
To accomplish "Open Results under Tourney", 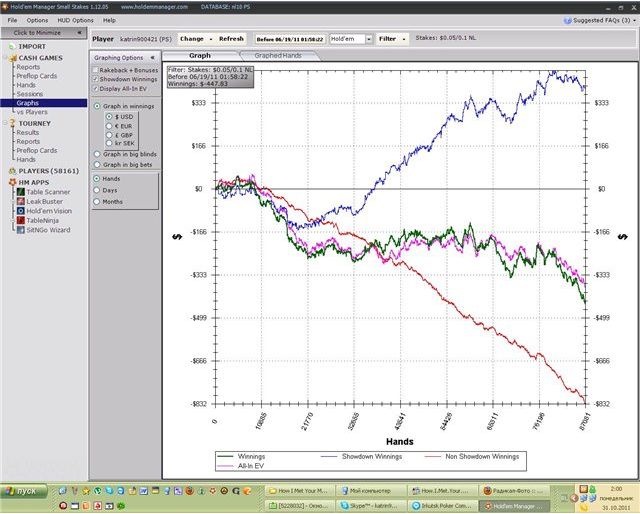I will 28,132.
